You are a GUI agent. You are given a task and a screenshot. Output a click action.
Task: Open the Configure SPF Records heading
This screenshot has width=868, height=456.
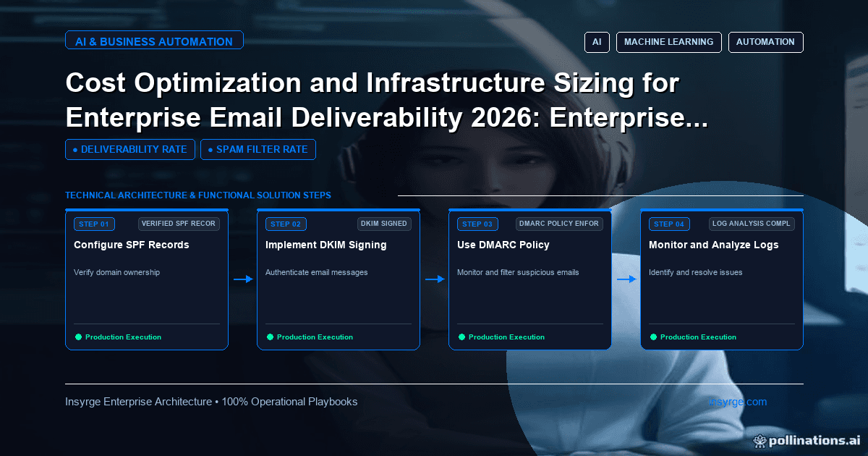tap(132, 245)
